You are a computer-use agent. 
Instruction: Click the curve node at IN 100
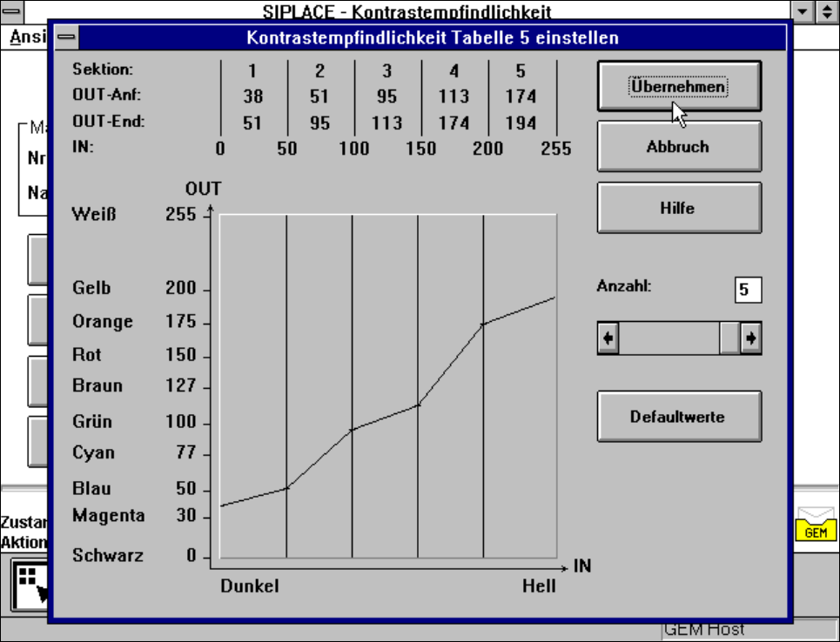point(352,430)
